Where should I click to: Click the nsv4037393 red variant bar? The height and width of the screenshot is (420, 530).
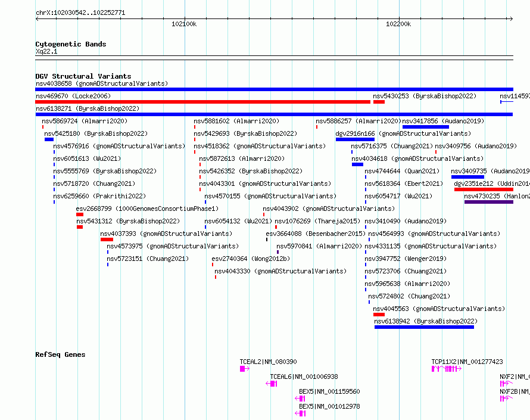[x=107, y=239]
